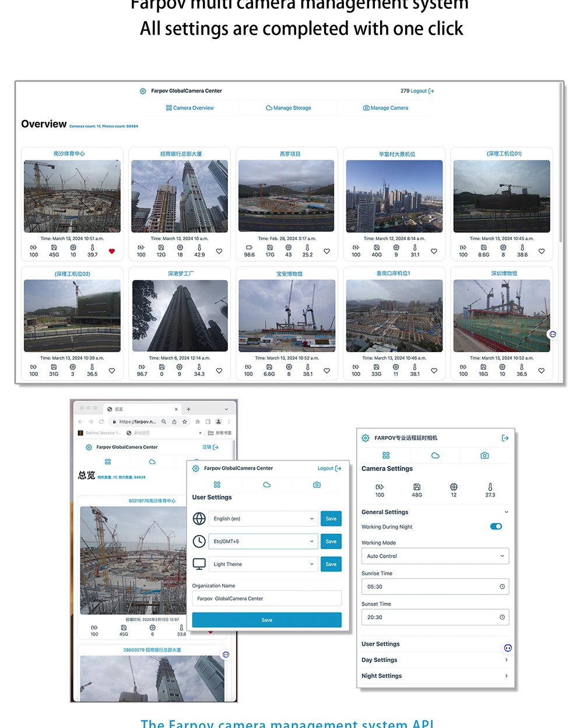
Task: Click the wide Save button below Organization Name
Action: (266, 620)
